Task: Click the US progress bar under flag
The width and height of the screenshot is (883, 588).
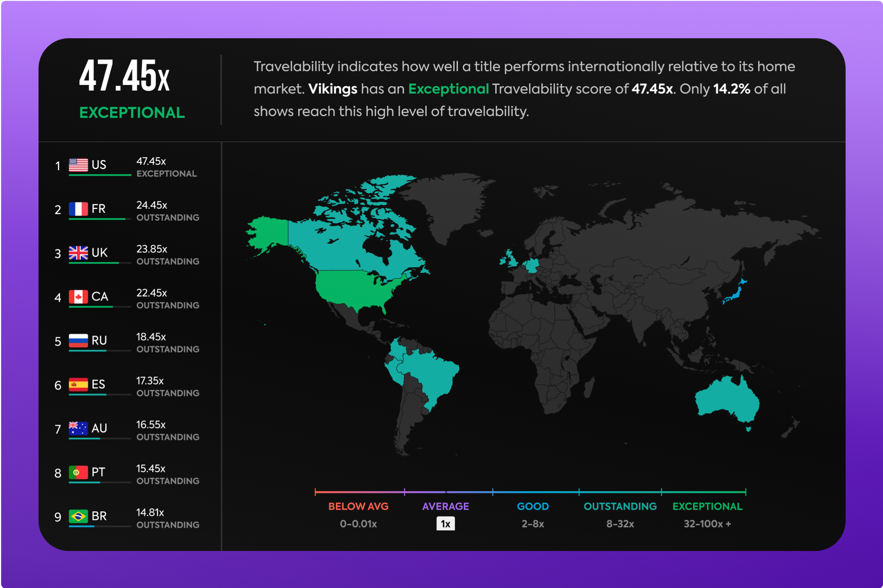Action: (x=100, y=175)
